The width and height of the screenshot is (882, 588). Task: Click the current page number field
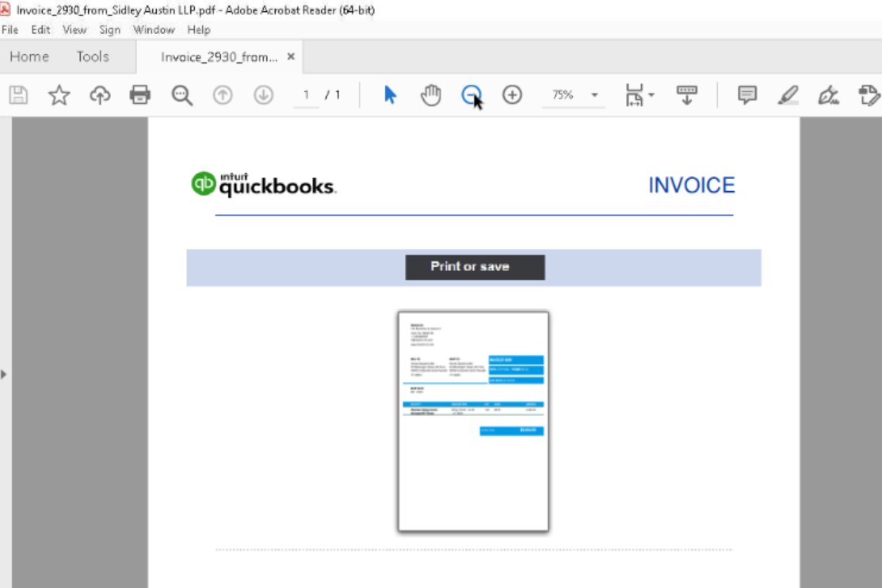tap(306, 94)
